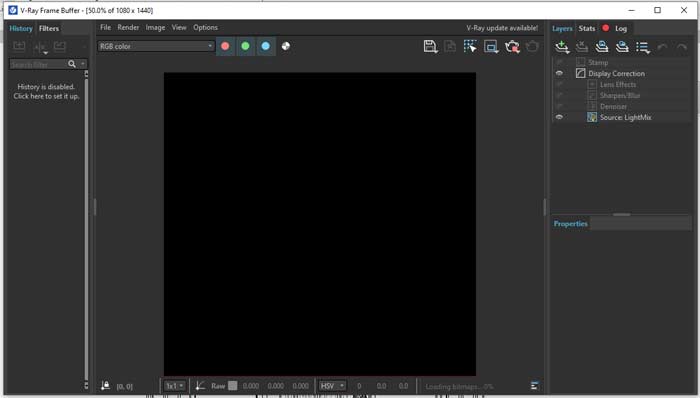
Task: Click in the Search filter field
Action: (38, 64)
